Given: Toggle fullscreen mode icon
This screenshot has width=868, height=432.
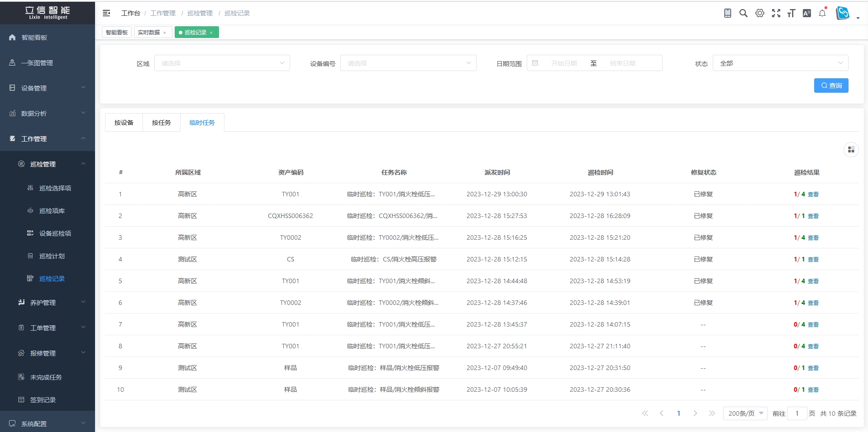Looking at the screenshot, I should (x=776, y=13).
